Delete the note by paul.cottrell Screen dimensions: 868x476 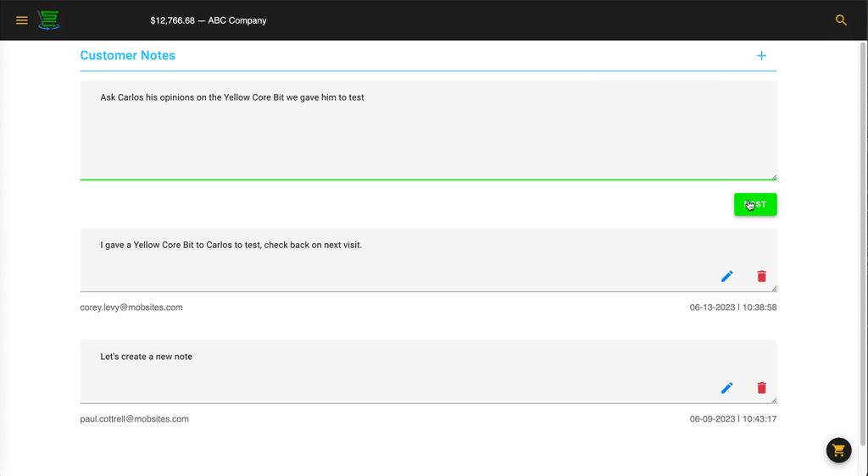click(761, 388)
